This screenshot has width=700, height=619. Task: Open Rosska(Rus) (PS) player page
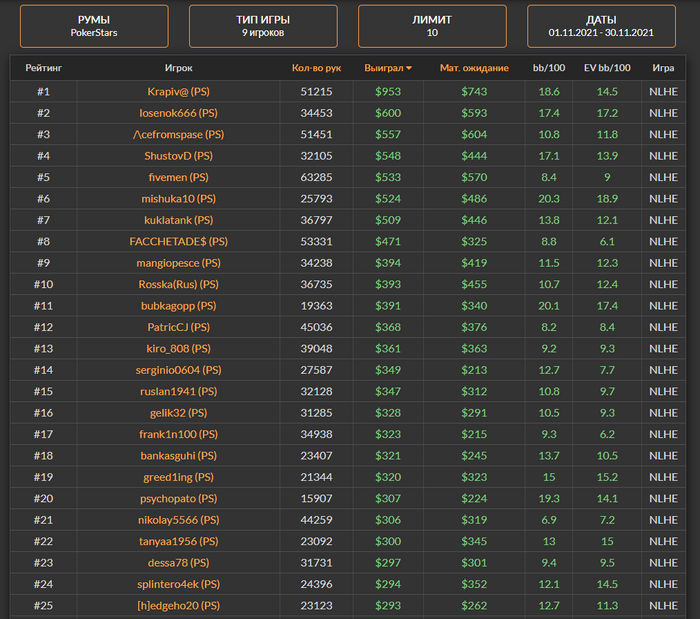(178, 284)
